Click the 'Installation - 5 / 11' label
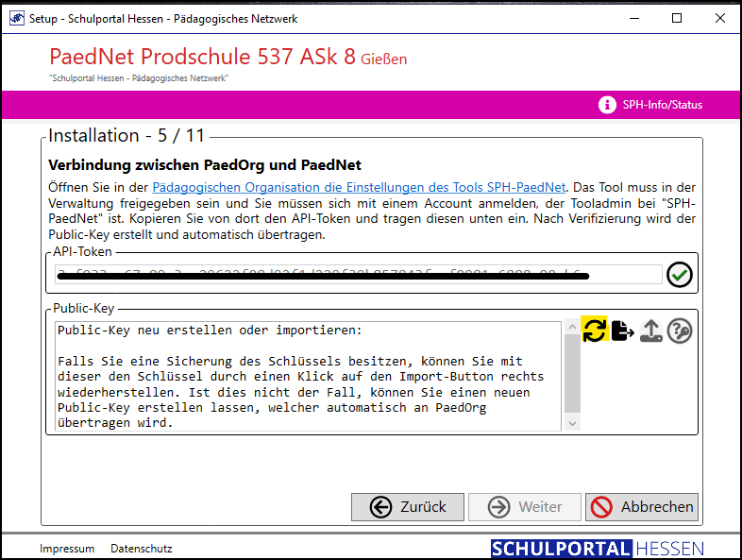This screenshot has height=560, width=742. pos(126,136)
